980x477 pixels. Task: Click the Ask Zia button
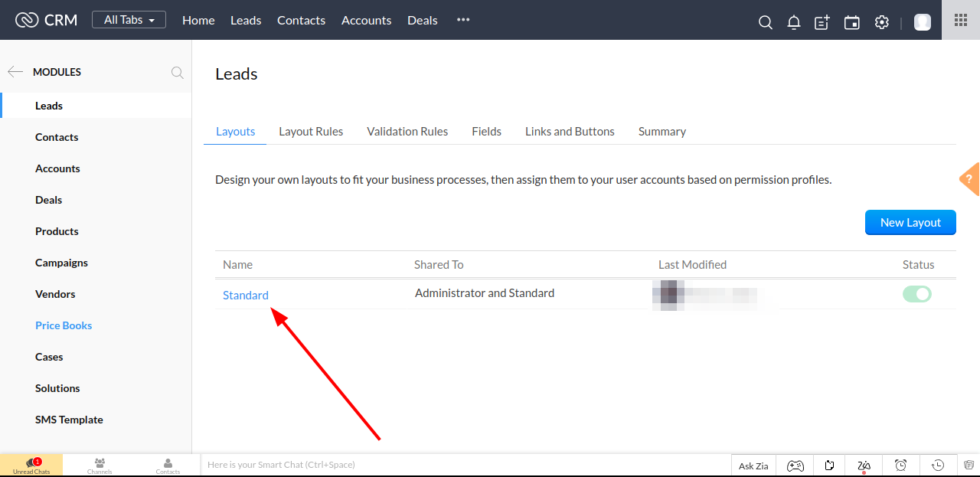coord(753,466)
